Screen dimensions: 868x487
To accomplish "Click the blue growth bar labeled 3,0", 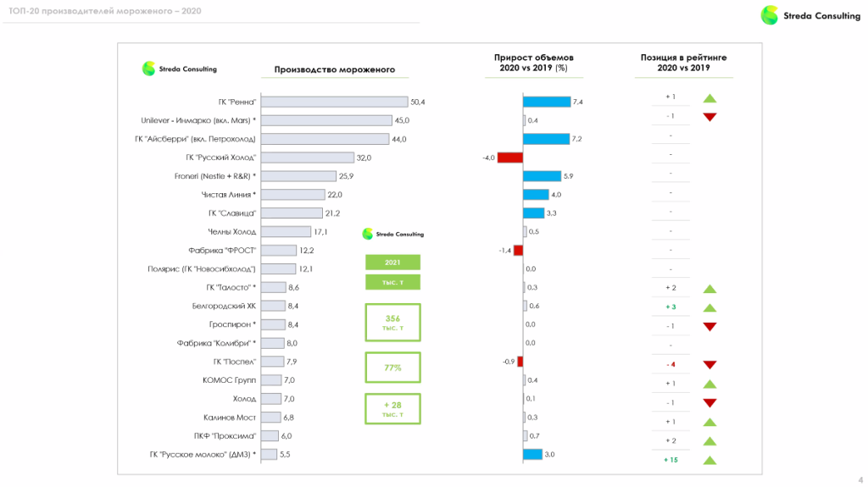I will point(532,454).
